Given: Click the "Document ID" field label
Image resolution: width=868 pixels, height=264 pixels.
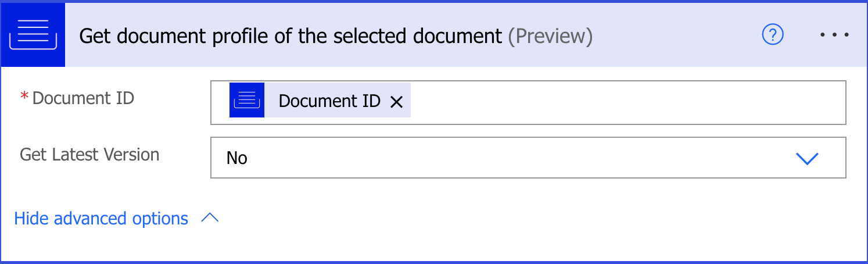Looking at the screenshot, I should point(83,98).
